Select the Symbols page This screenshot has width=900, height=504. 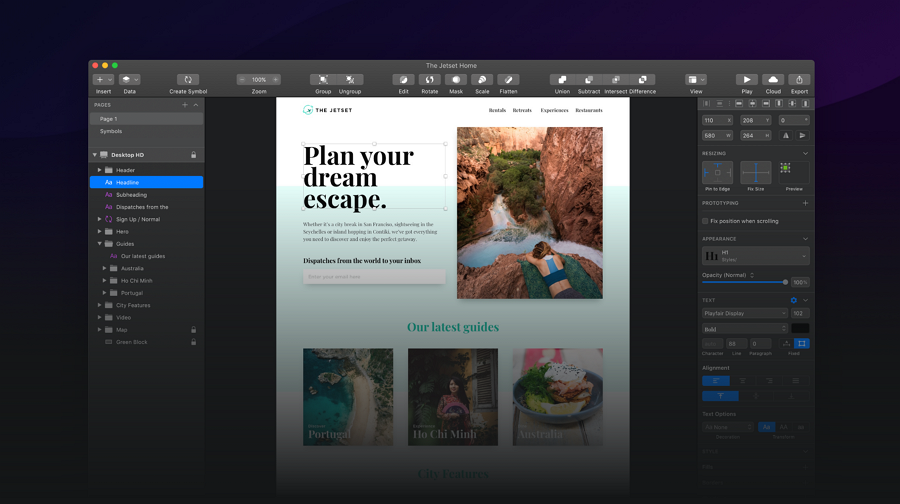coord(146,131)
